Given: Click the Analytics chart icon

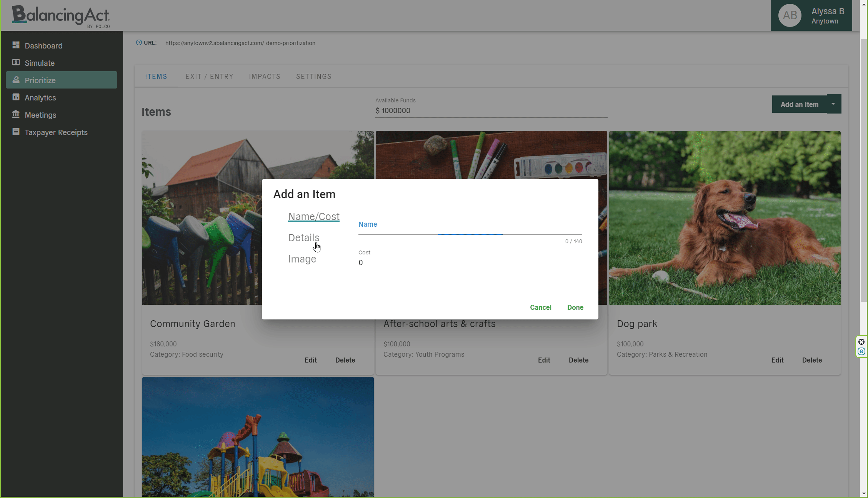Looking at the screenshot, I should point(16,97).
